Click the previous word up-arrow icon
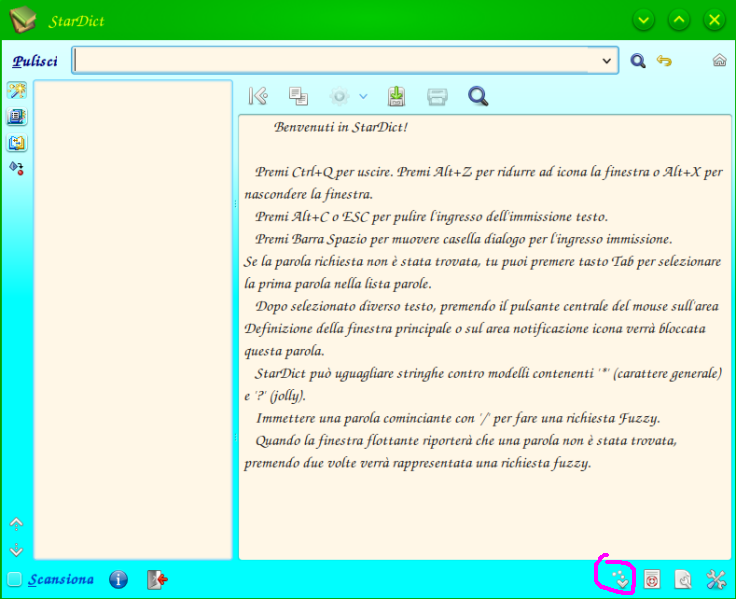This screenshot has width=736, height=599. tap(16, 523)
